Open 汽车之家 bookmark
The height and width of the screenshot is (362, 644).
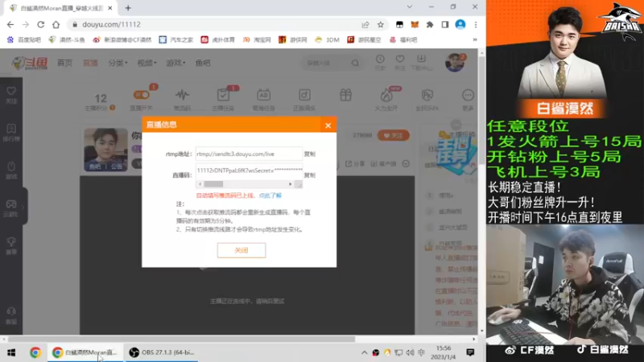(x=175, y=39)
